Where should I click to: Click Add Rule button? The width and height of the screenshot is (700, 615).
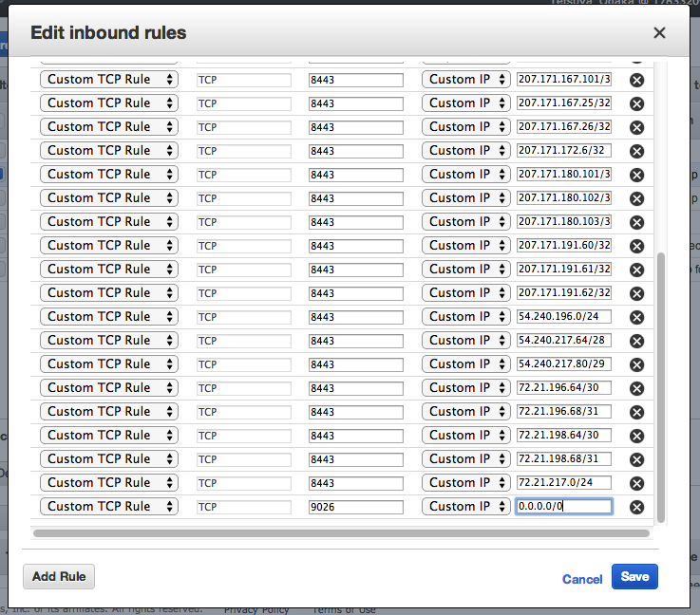pyautogui.click(x=59, y=577)
